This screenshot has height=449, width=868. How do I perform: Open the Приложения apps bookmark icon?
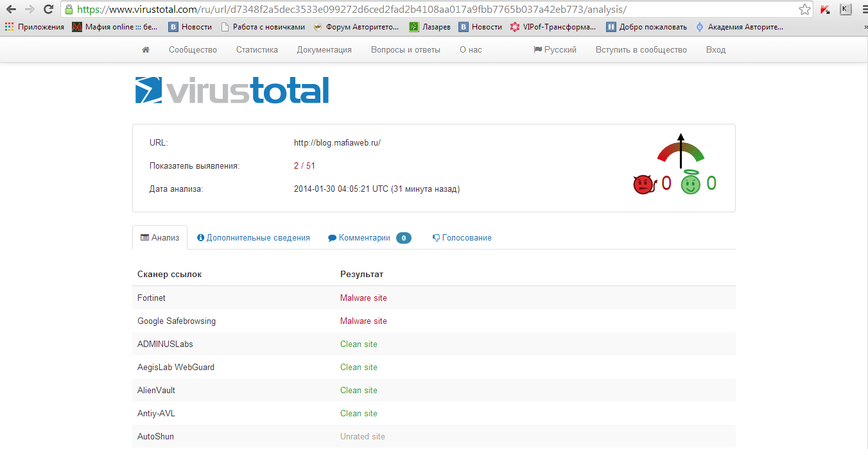pos(9,27)
